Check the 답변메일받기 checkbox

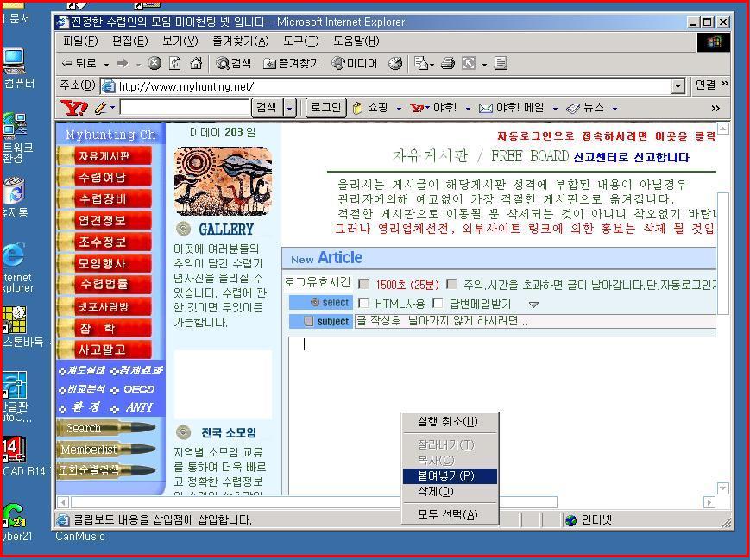click(438, 303)
